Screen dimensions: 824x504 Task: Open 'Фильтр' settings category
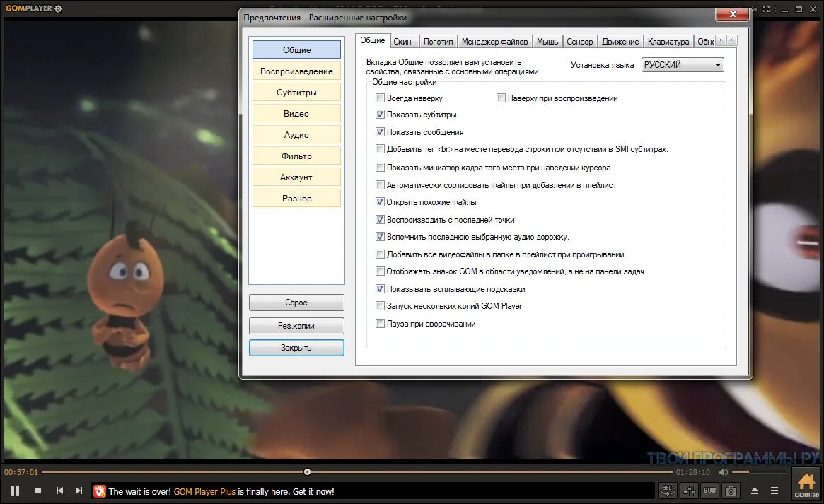coord(296,156)
